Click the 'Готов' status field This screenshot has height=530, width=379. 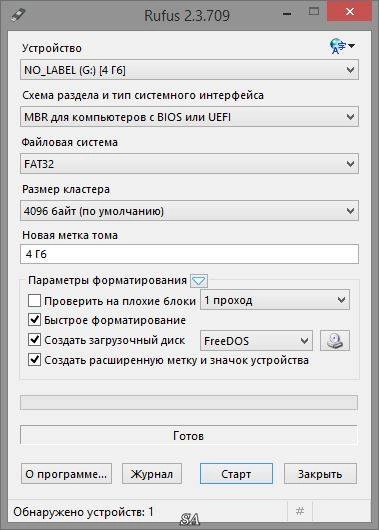coord(189,435)
